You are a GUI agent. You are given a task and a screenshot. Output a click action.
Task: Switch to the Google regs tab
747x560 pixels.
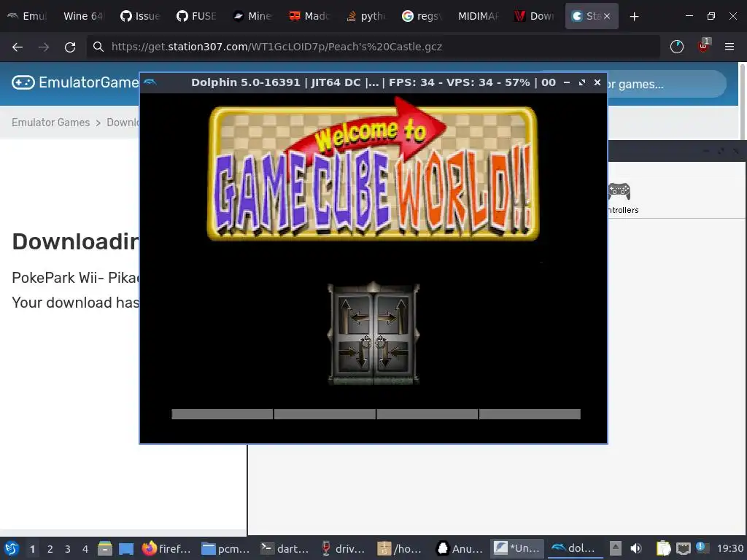(421, 16)
